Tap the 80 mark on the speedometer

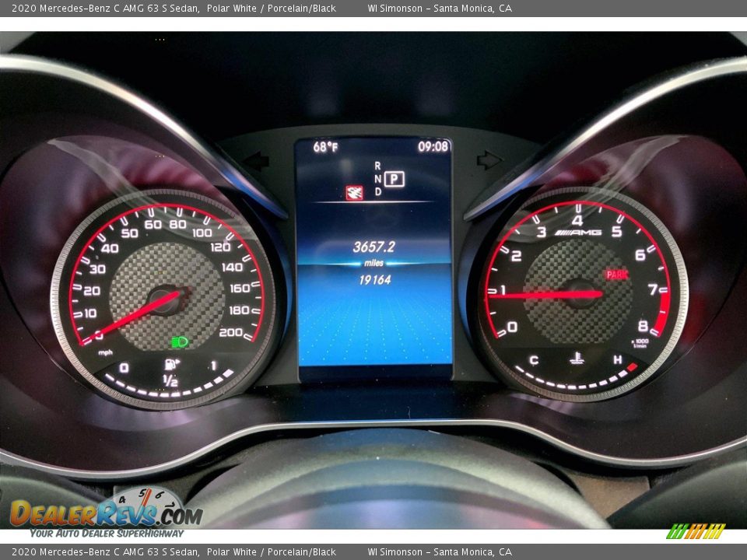(x=177, y=224)
